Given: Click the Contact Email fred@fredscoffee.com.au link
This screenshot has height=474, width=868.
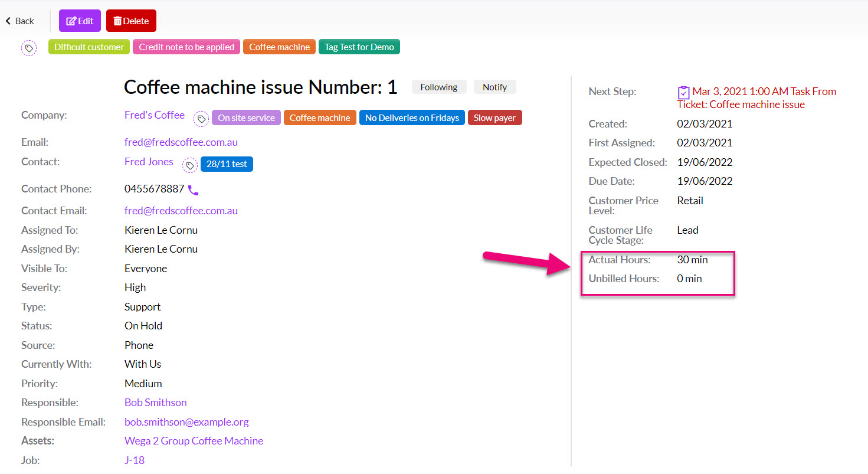Looking at the screenshot, I should [x=181, y=211].
